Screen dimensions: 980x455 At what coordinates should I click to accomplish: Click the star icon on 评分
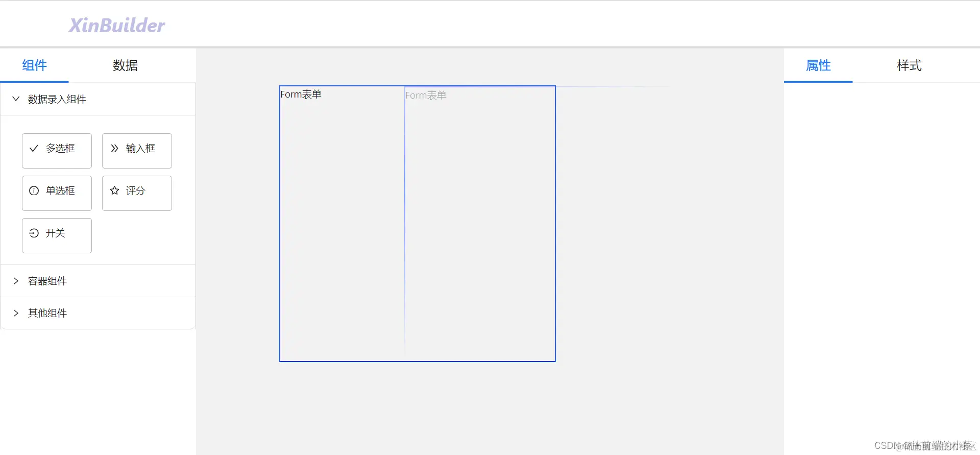114,190
